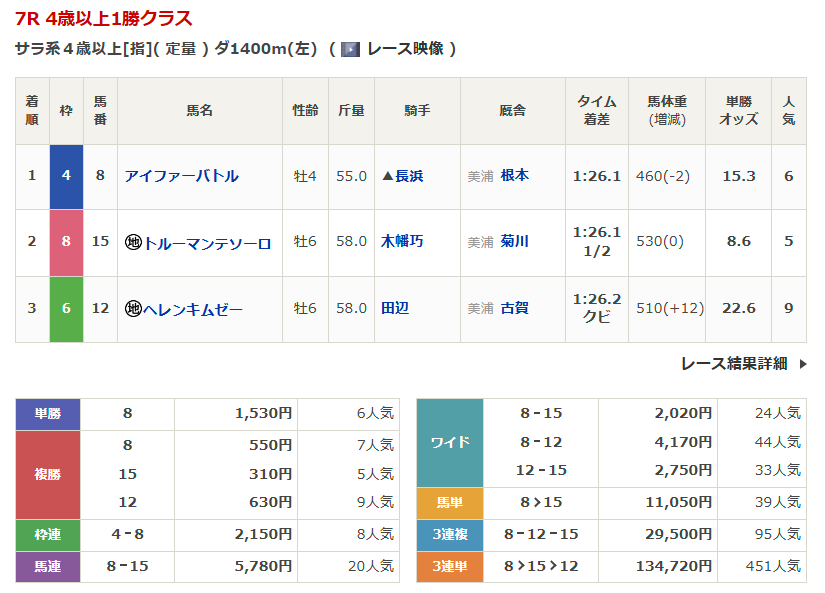Image resolution: width=825 pixels, height=593 pixels.
Task: Expand race details via the レース結果詳細 arrow
Action: (x=802, y=364)
